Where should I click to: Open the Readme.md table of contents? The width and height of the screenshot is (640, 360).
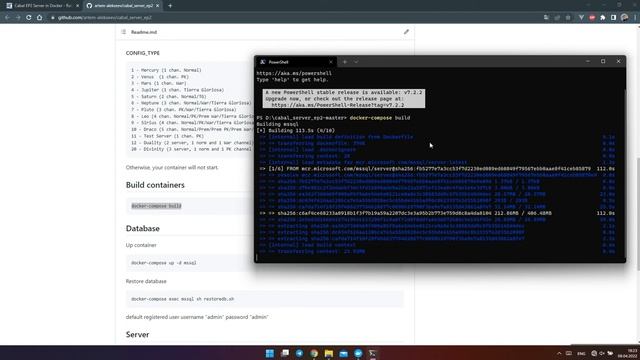tap(123, 32)
